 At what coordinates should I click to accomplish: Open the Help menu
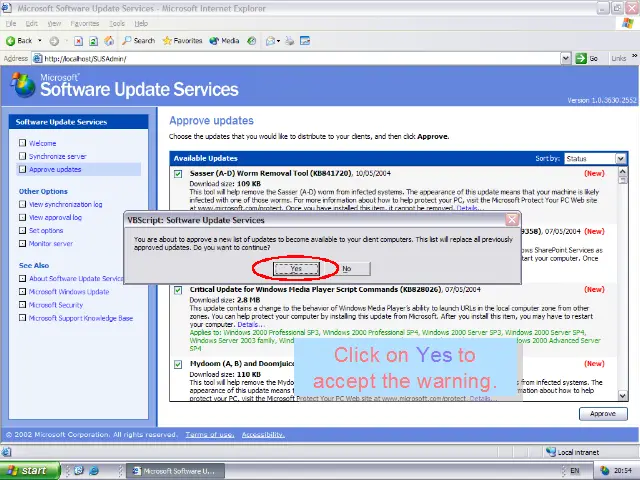141,24
